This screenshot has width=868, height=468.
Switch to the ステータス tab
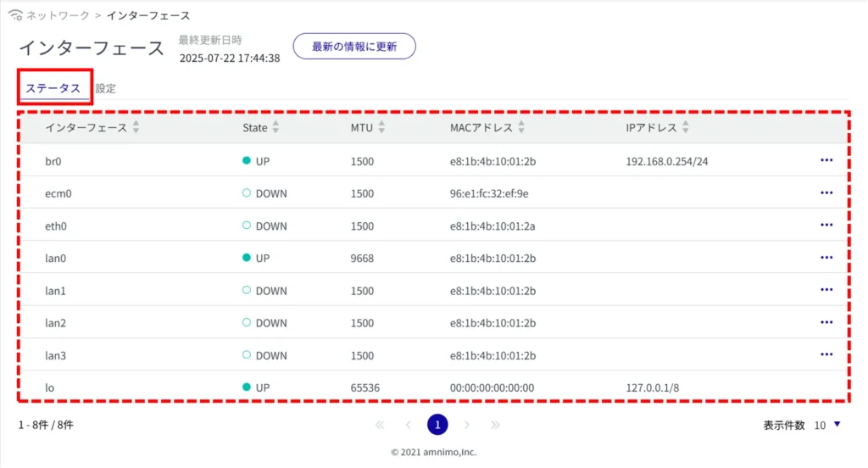point(53,88)
